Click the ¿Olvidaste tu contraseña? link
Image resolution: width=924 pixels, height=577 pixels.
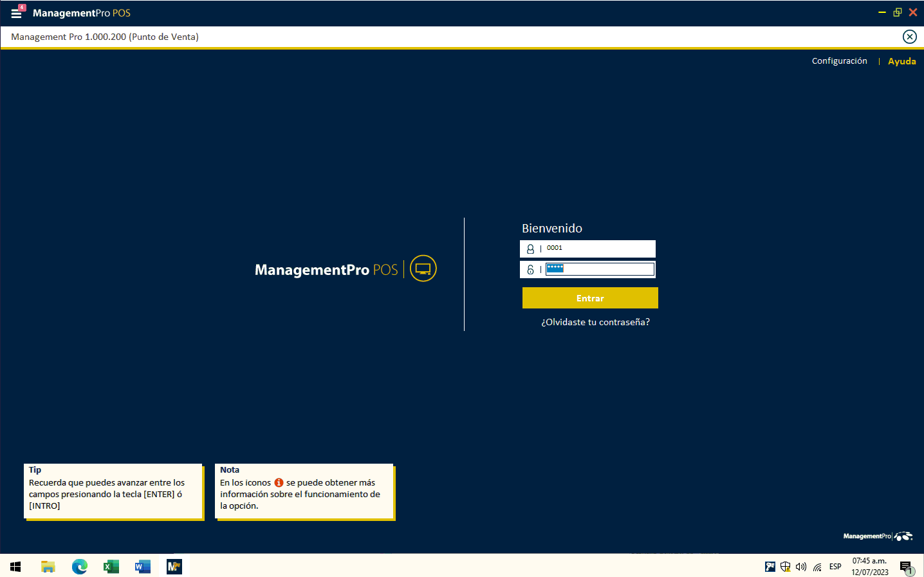(595, 322)
